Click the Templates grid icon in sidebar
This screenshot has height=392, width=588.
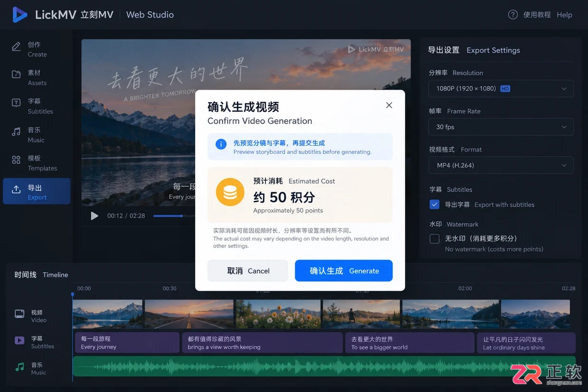click(16, 160)
